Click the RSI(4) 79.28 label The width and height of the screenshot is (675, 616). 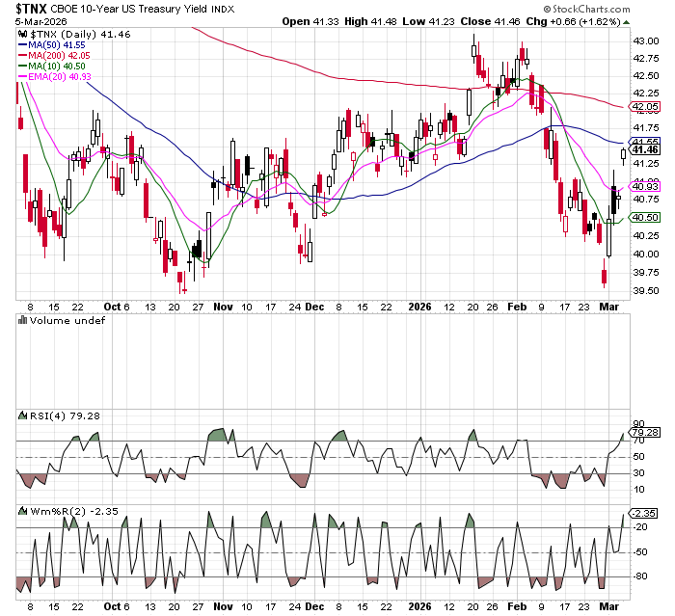pos(65,415)
